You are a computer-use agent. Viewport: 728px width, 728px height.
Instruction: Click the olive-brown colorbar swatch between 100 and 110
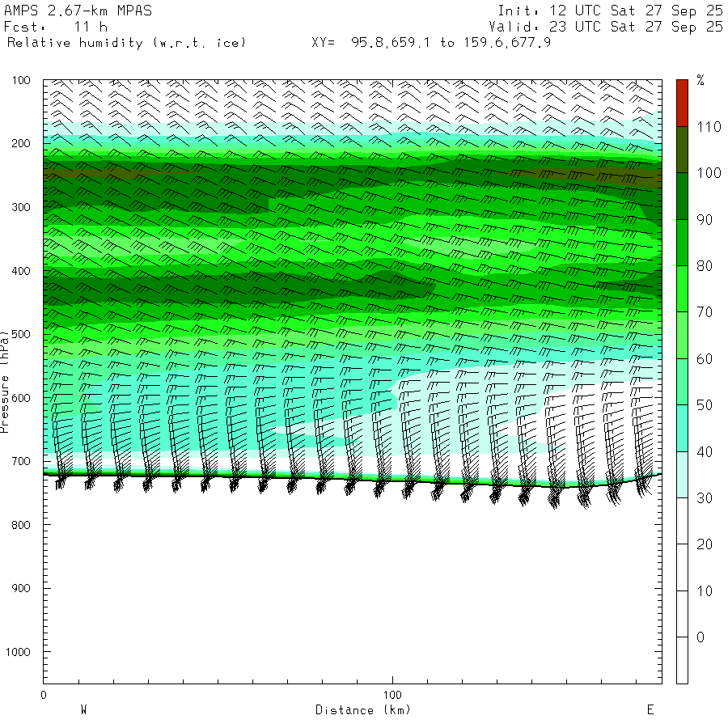(682, 150)
